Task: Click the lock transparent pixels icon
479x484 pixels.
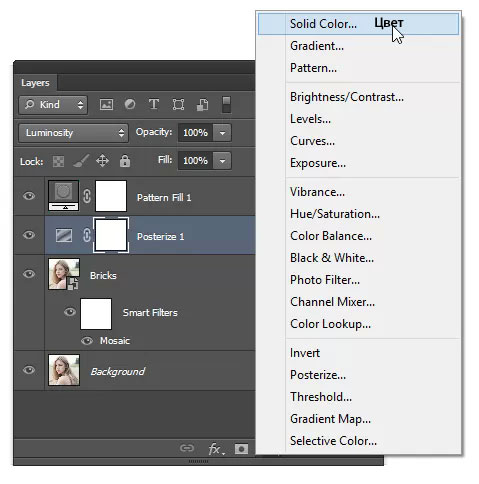Action: [58, 162]
